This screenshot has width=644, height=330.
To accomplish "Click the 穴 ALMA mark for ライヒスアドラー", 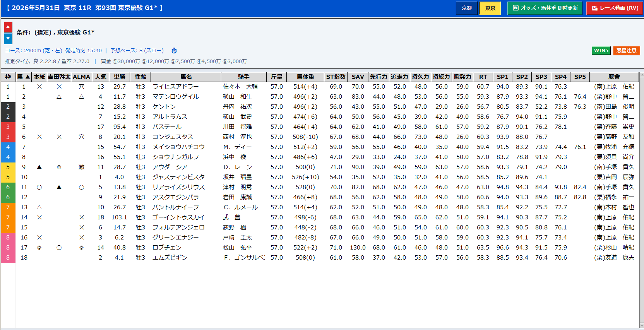I will click(x=81, y=87).
